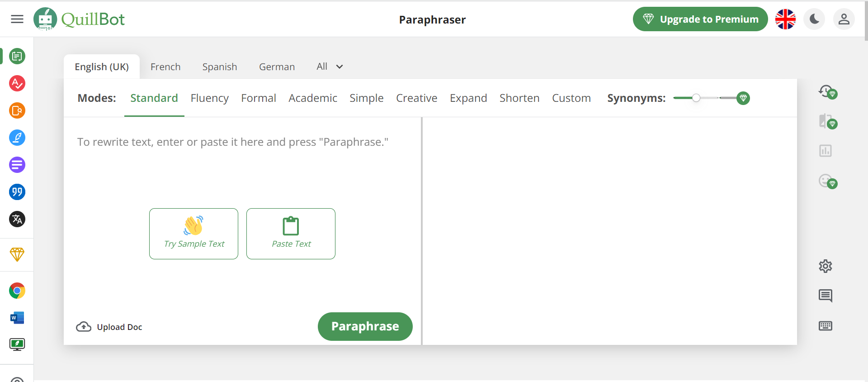Select the Creative mode
The width and height of the screenshot is (868, 382).
point(416,98)
